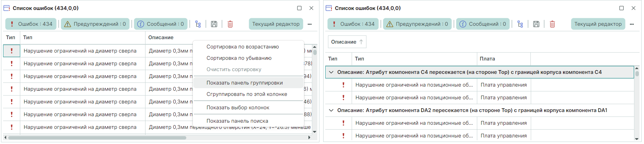Click trash delete icon in left window

(x=230, y=24)
